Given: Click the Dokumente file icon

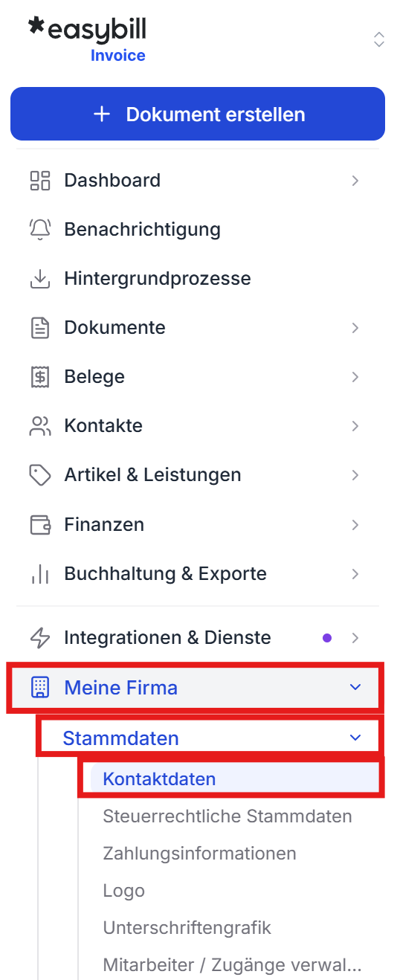Looking at the screenshot, I should 39,328.
